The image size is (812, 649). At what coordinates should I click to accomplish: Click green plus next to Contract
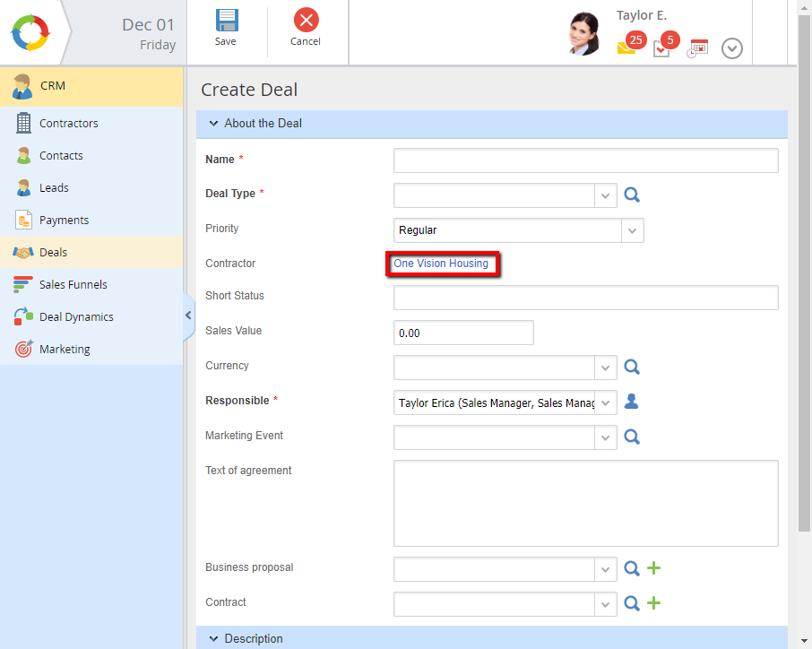[654, 603]
